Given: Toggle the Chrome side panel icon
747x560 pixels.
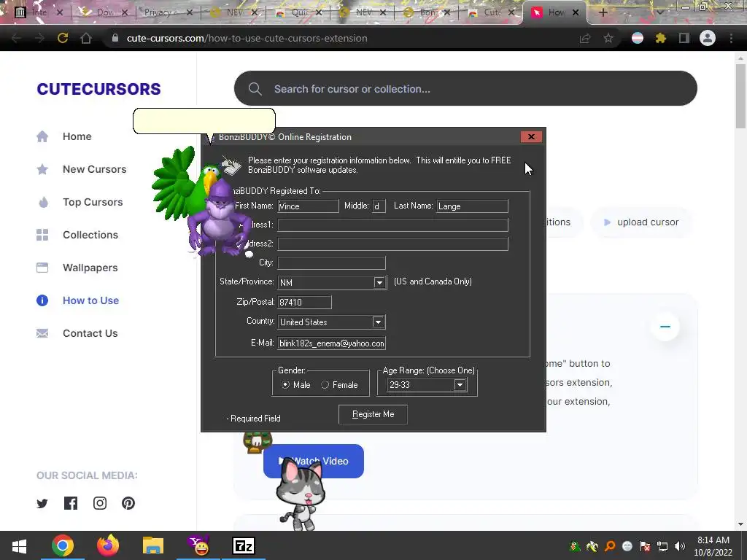Looking at the screenshot, I should 684,38.
